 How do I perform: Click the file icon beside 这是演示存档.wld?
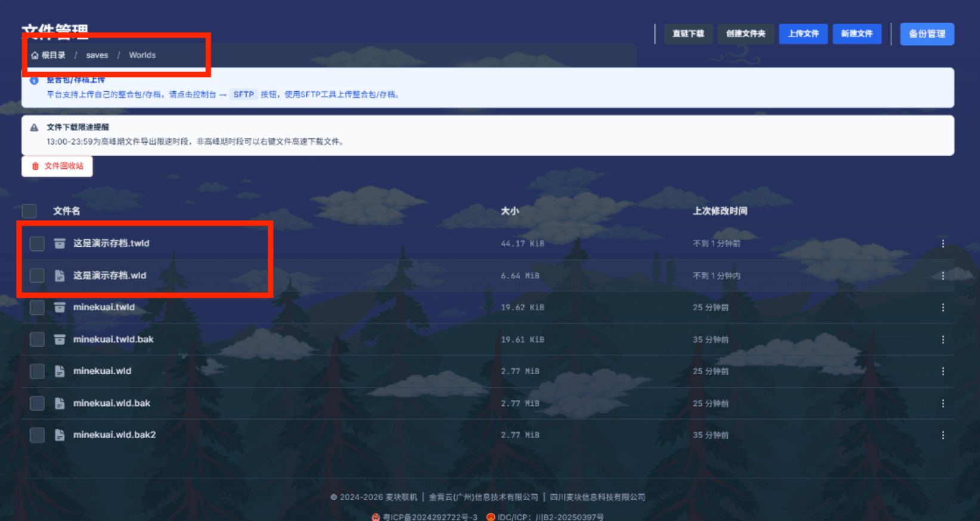(x=60, y=275)
